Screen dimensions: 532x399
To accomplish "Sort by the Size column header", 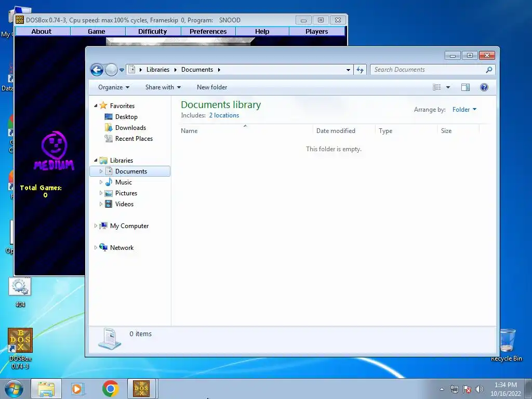I will click(x=458, y=130).
